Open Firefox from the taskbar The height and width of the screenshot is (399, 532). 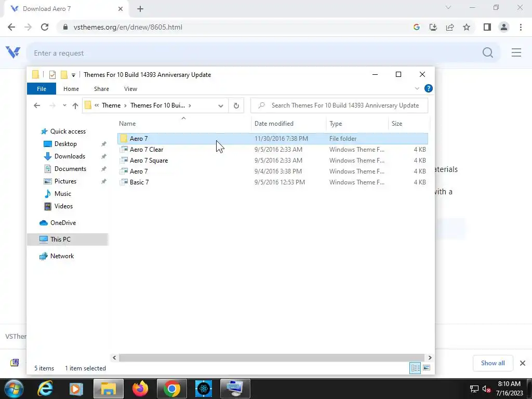[x=140, y=389]
